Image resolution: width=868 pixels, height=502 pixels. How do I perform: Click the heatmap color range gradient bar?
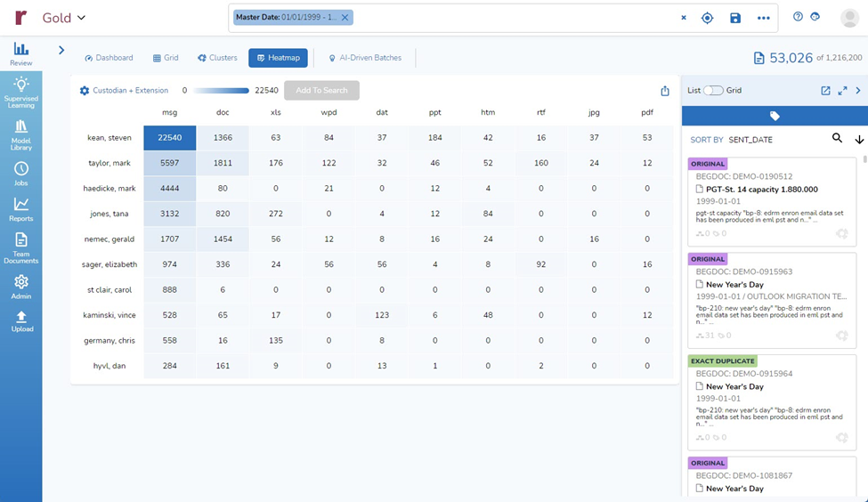pos(222,90)
